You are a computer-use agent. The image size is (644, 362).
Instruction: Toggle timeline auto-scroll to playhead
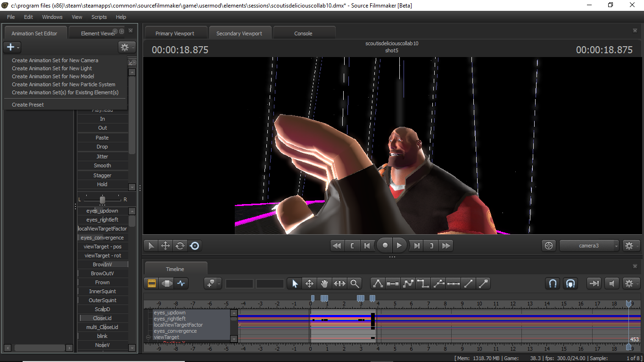[594, 283]
